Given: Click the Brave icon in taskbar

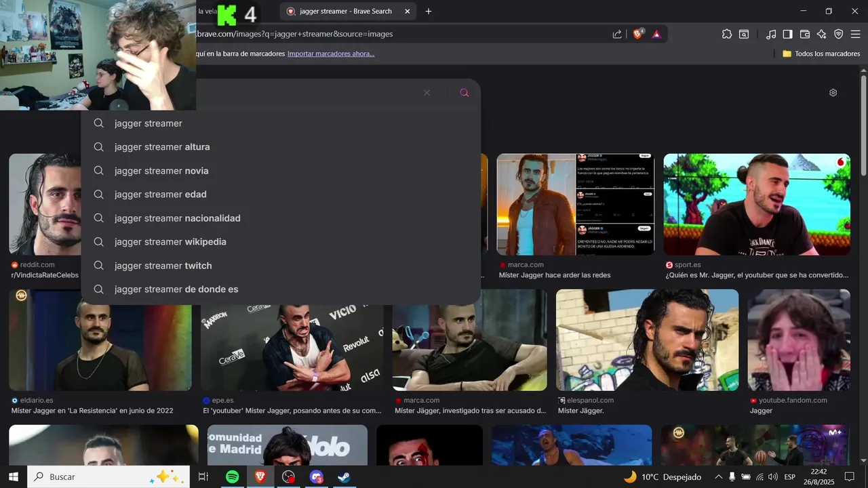Looking at the screenshot, I should coord(260,477).
